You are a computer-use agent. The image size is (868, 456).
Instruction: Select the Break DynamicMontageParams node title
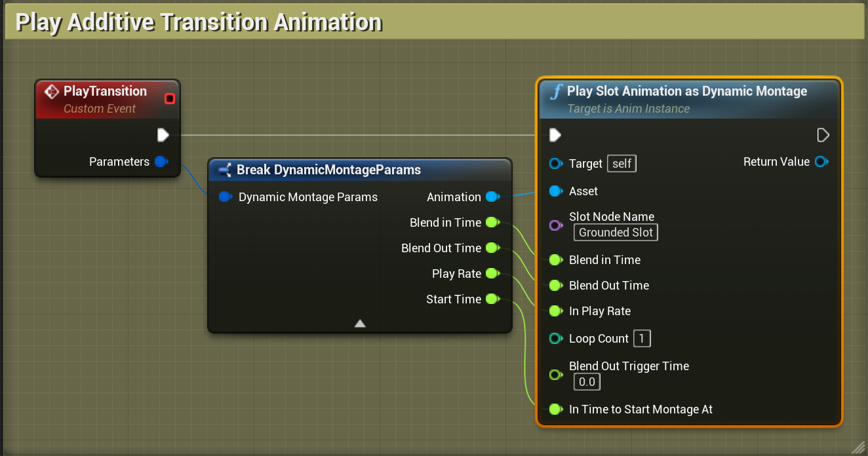click(328, 170)
